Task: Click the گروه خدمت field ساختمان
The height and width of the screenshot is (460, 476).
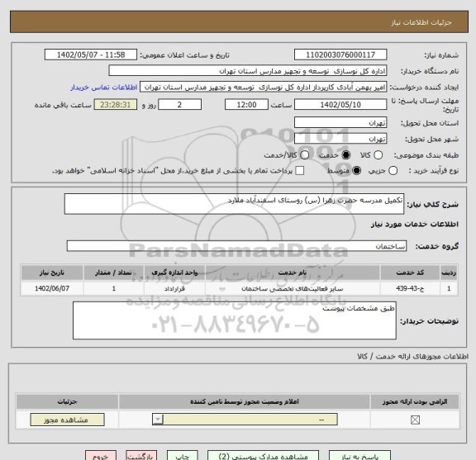Action: point(236,246)
